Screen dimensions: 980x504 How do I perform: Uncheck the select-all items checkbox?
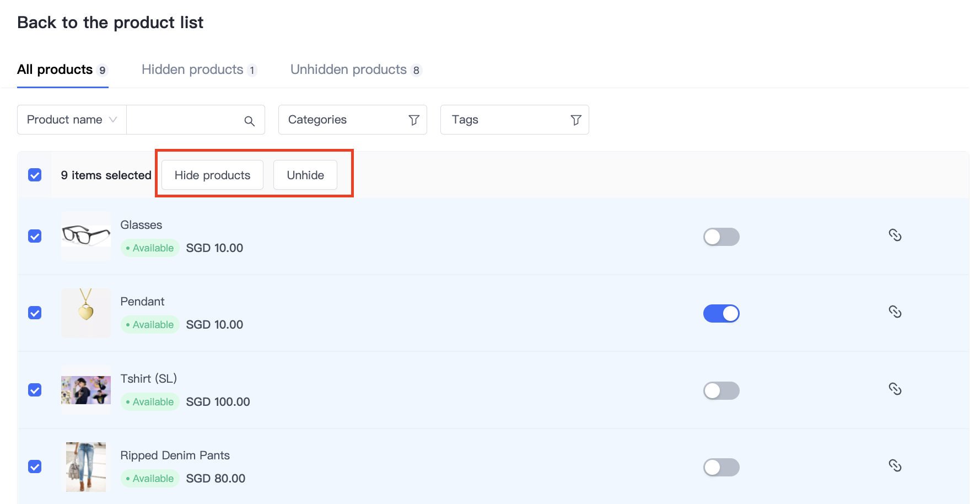pyautogui.click(x=35, y=175)
